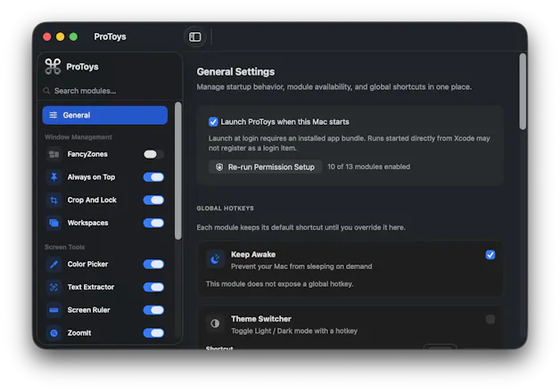
Task: Disable the Workspaces toggle
Action: (x=153, y=223)
